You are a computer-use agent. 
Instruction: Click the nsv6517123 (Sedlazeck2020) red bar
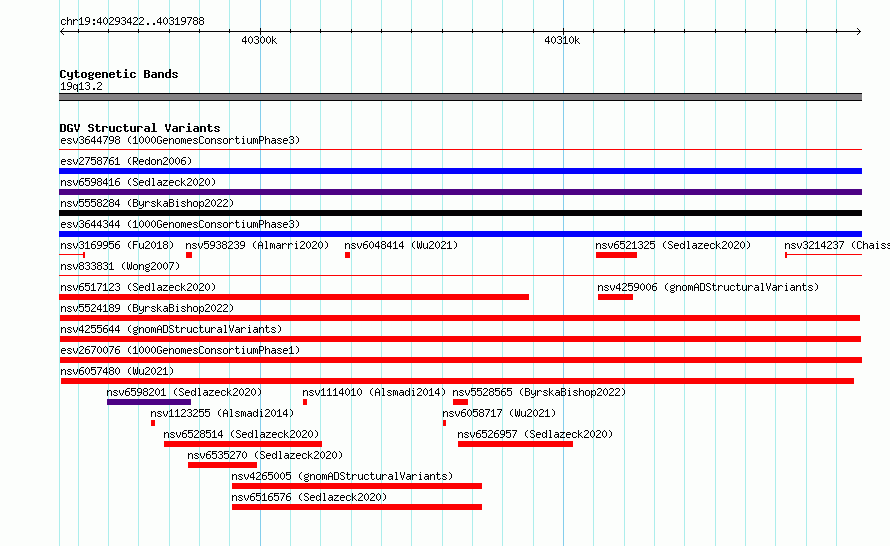[x=294, y=297]
